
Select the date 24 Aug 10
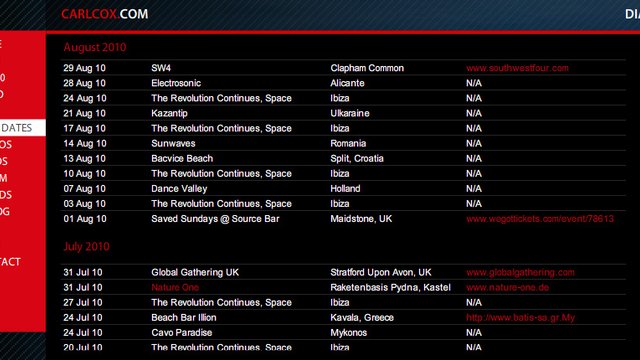(x=84, y=98)
